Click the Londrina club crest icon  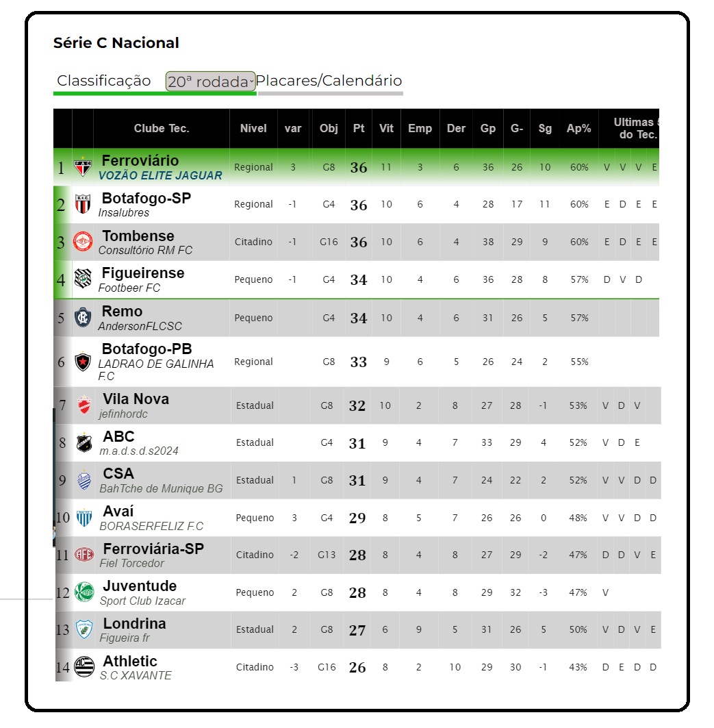click(84, 629)
